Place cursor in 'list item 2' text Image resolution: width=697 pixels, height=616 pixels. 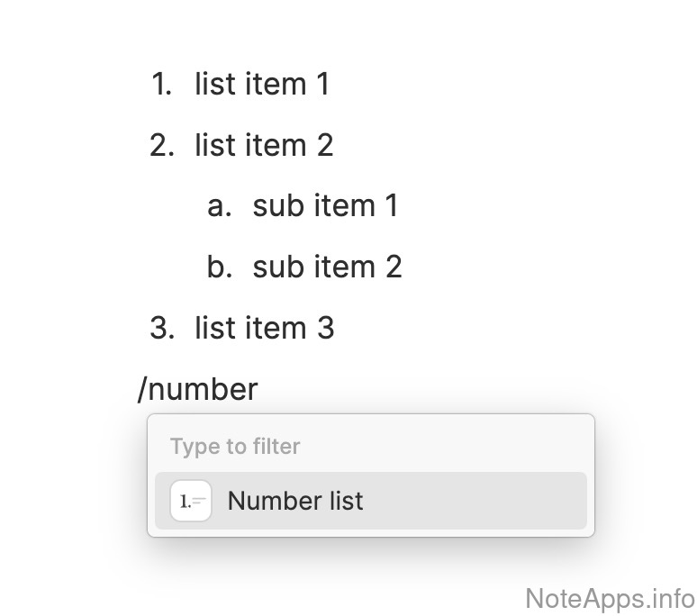(x=264, y=145)
